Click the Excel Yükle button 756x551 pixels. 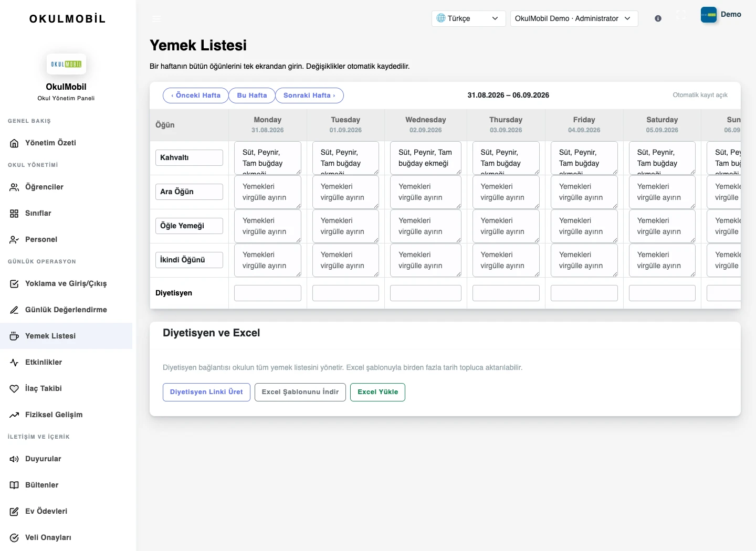point(377,392)
